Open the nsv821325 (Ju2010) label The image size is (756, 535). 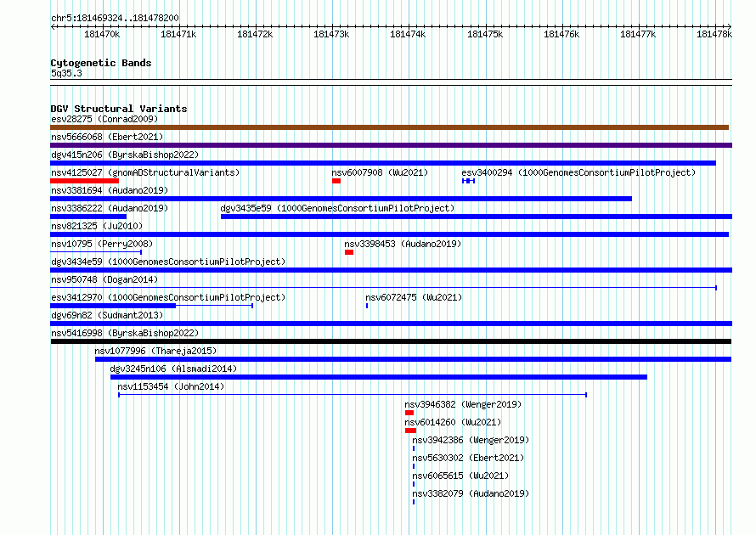click(x=97, y=226)
